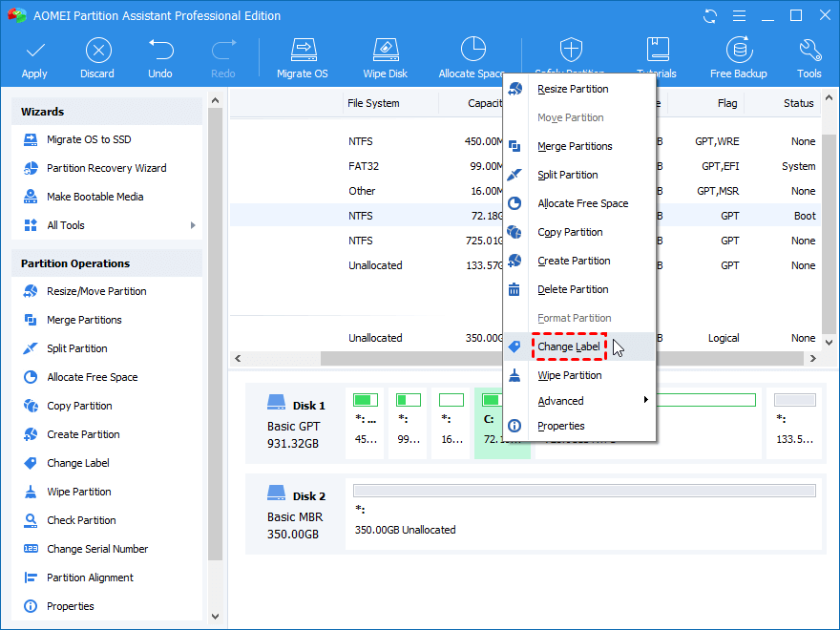840x630 pixels.
Task: Open the Tools wrench icon
Action: click(809, 50)
